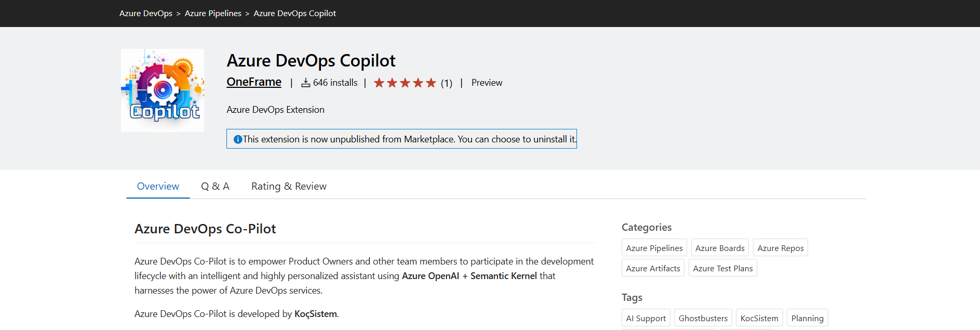The image size is (980, 330).
Task: Click the 'Azure DevOps Co-Pilot' heading
Action: click(x=205, y=229)
